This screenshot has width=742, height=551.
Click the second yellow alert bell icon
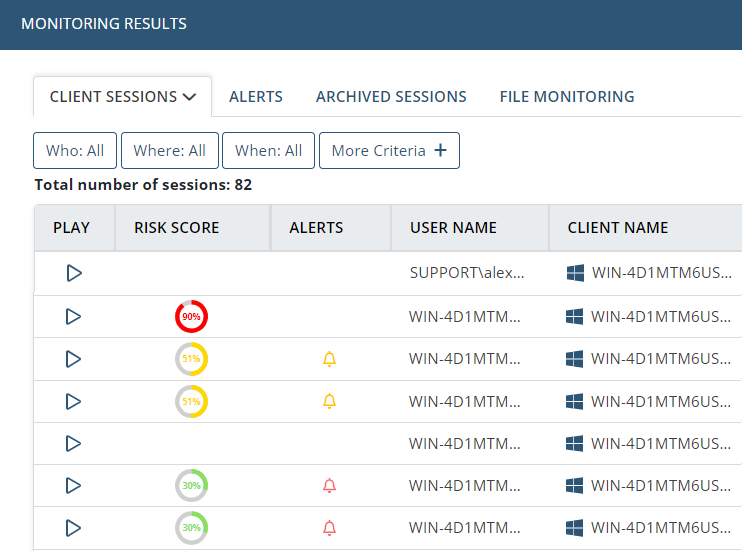coord(329,401)
